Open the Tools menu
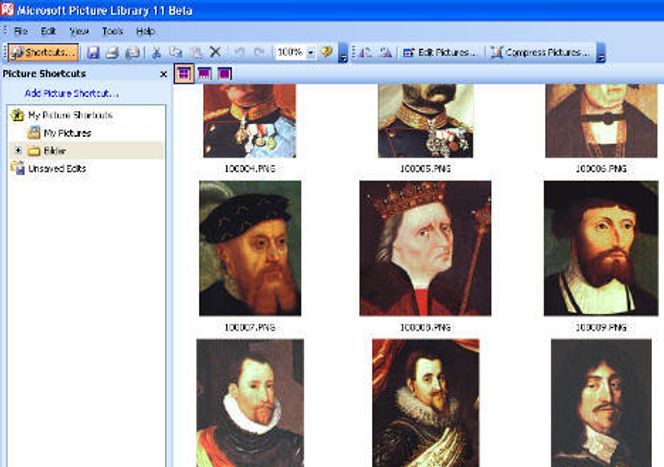The image size is (664, 467). click(x=112, y=31)
